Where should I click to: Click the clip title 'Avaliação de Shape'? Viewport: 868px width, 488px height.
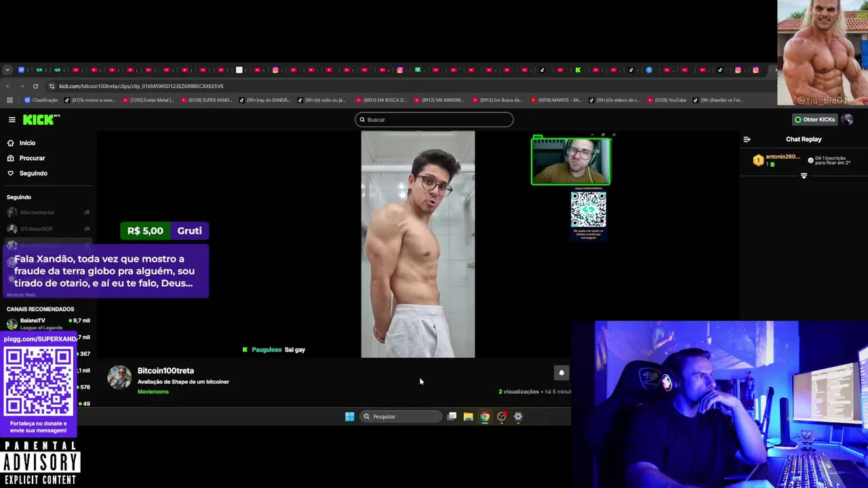(x=183, y=382)
